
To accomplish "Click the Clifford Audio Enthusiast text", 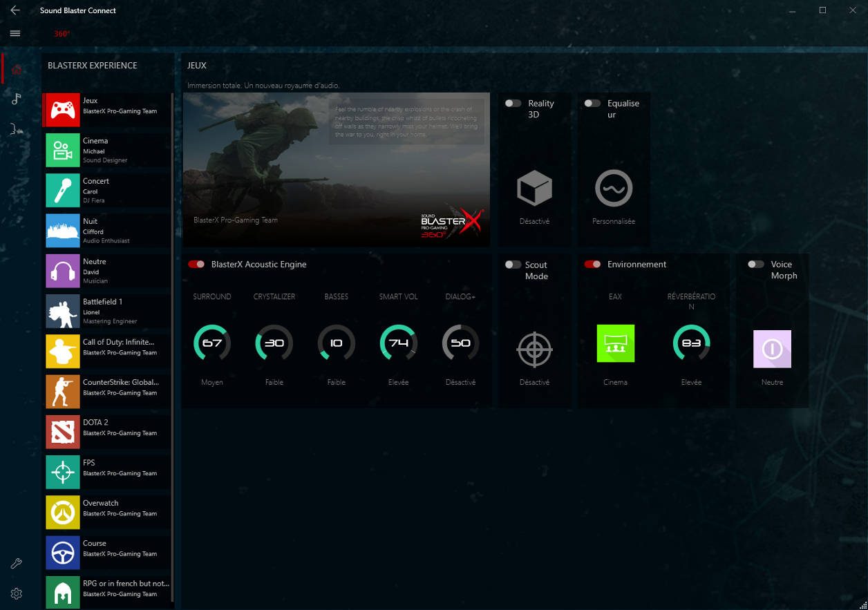I will pos(106,236).
